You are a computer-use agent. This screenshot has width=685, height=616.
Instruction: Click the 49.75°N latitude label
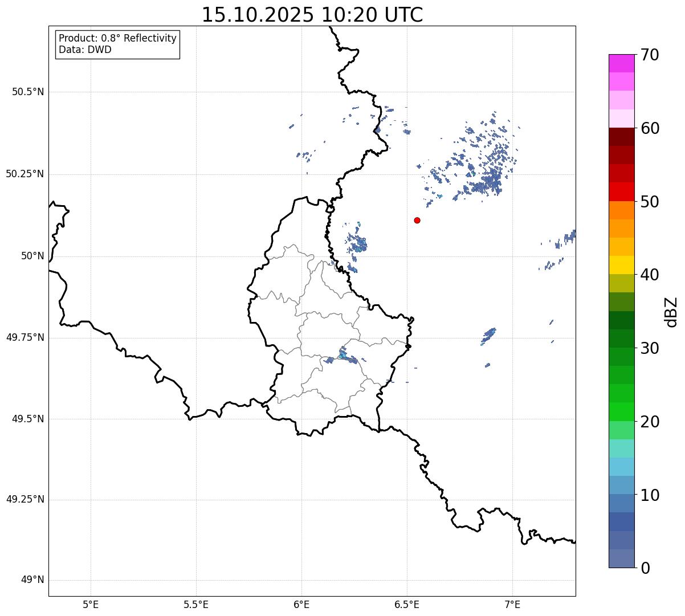(x=25, y=337)
